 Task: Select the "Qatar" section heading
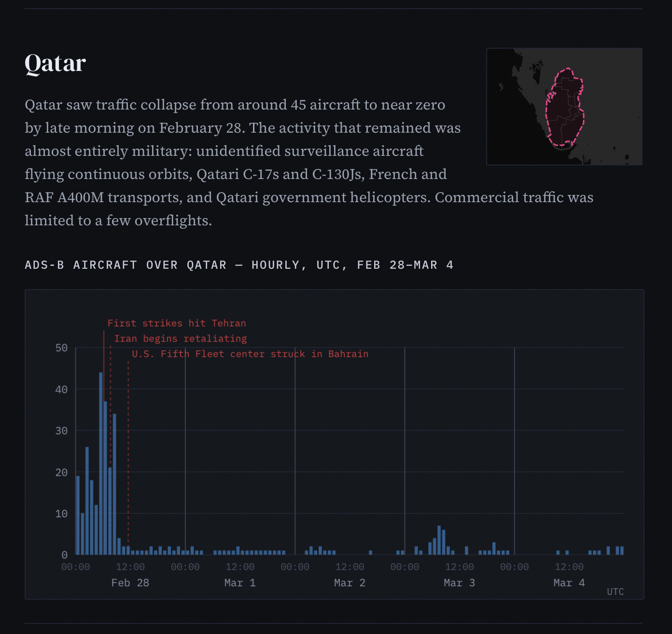click(x=56, y=63)
